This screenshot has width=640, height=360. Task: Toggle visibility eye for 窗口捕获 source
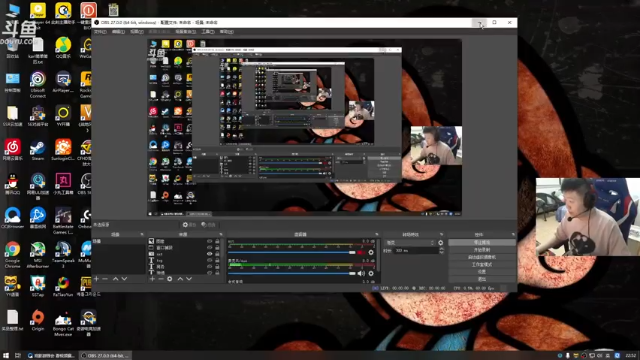pos(210,247)
